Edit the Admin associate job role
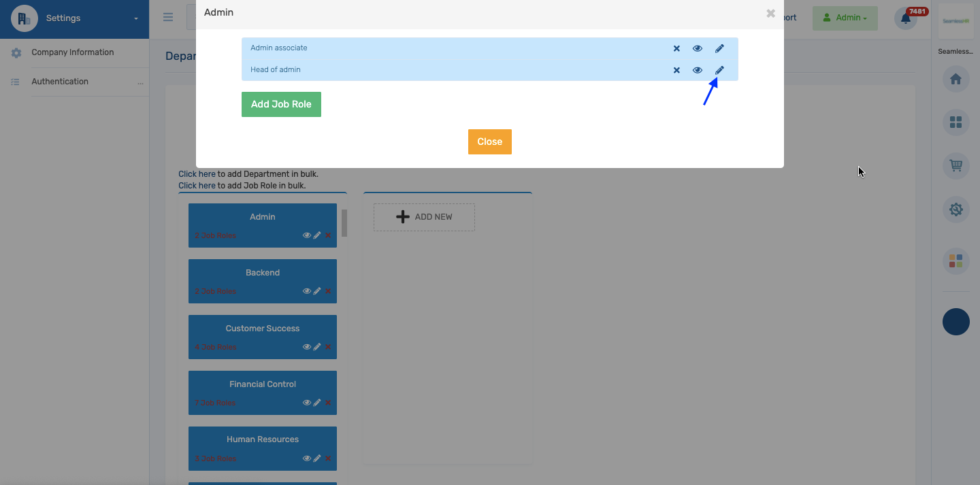The width and height of the screenshot is (980, 485). [x=719, y=48]
